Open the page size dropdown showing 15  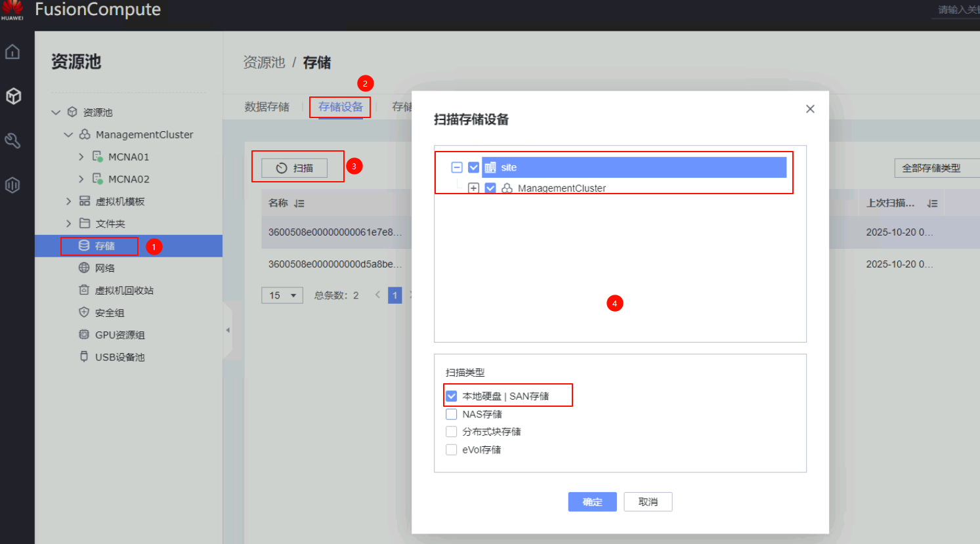[282, 295]
